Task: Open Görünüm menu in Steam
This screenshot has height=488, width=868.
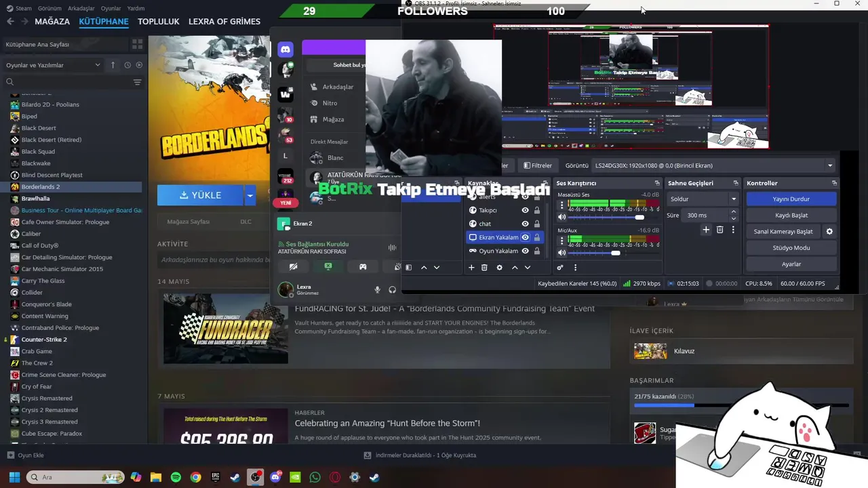Action: 50,8
